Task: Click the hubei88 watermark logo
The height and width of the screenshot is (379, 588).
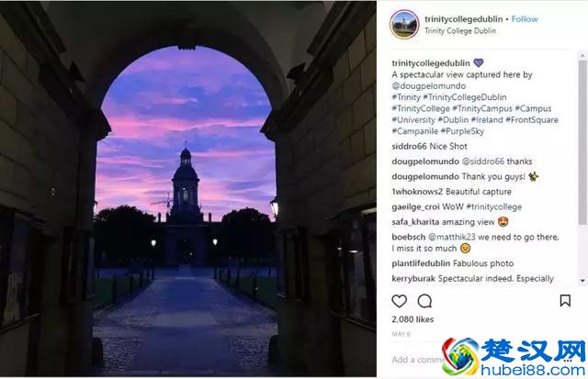Action: click(x=514, y=357)
